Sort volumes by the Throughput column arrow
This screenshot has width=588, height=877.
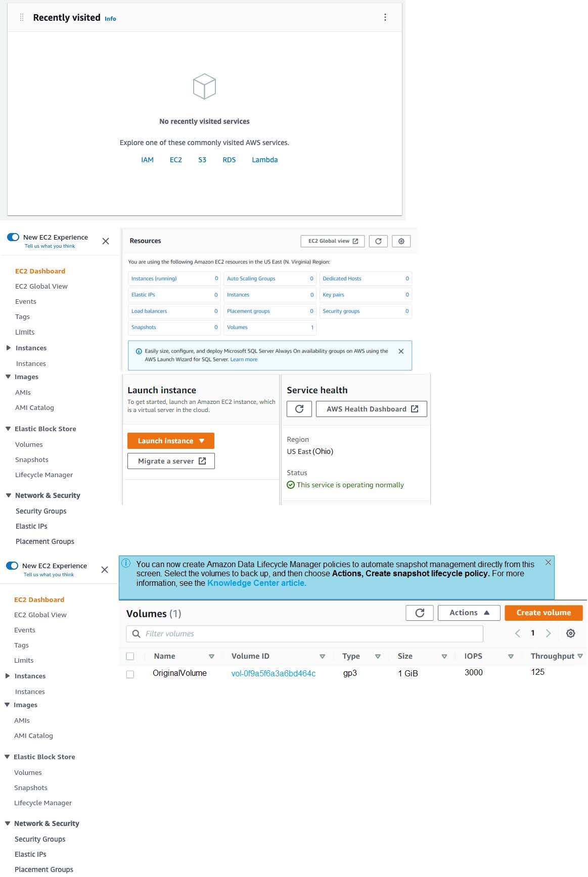pyautogui.click(x=580, y=656)
